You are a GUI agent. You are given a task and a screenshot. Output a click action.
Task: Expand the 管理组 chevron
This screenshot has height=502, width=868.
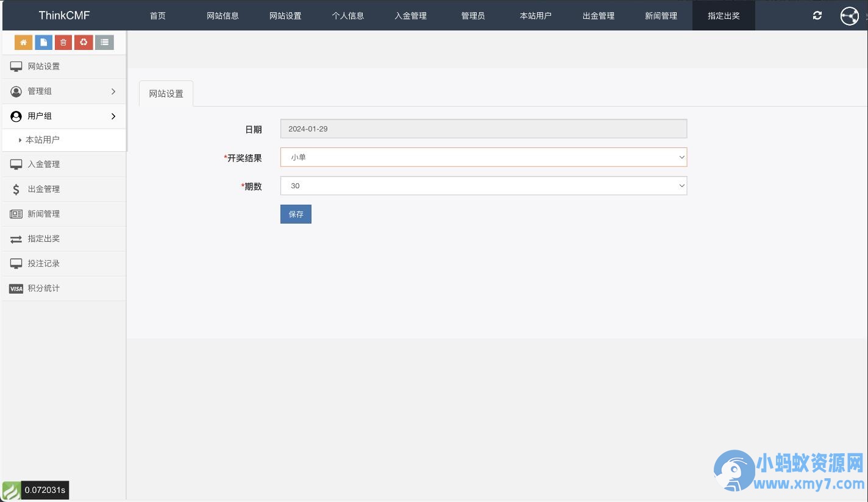coord(113,91)
